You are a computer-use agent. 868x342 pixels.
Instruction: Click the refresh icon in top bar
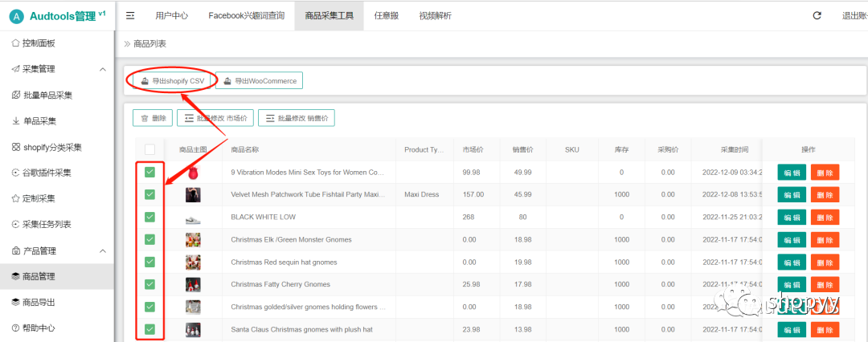(x=817, y=15)
